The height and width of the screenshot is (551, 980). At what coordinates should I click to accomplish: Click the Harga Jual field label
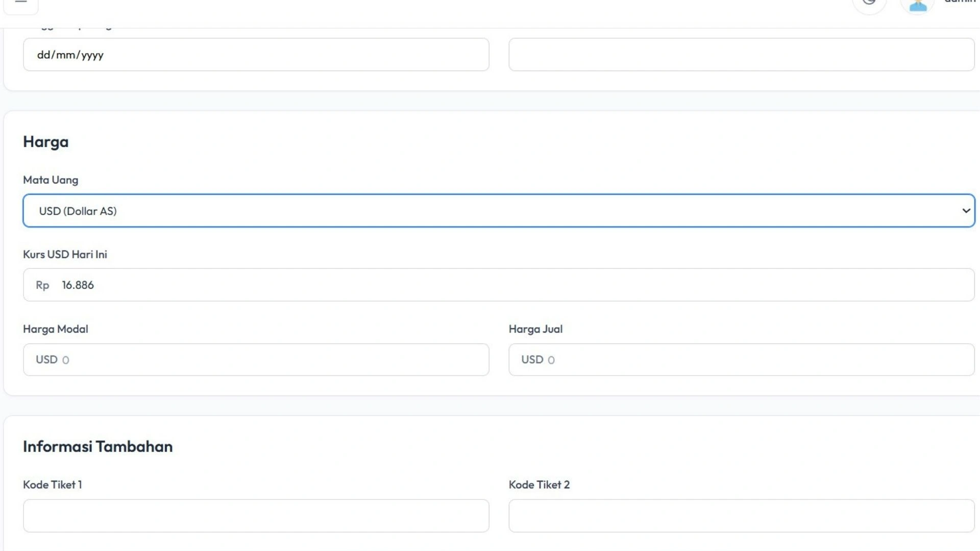(x=535, y=329)
